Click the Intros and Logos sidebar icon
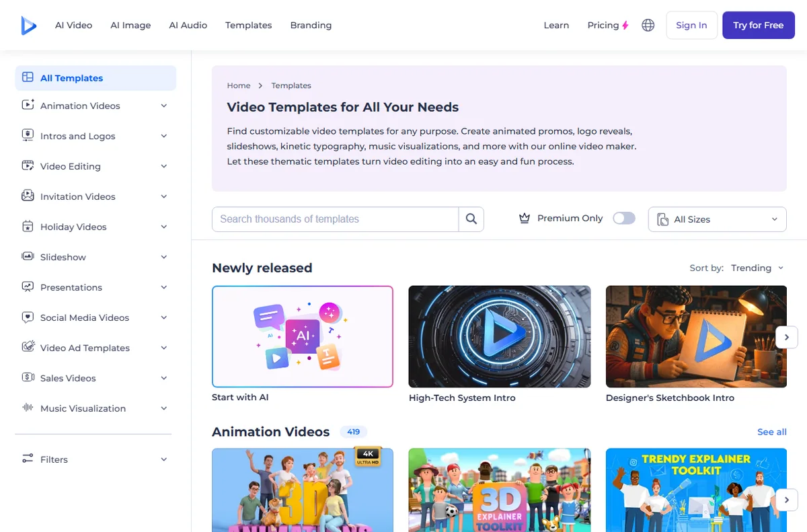Screen dimensions: 807x532 tap(28, 135)
